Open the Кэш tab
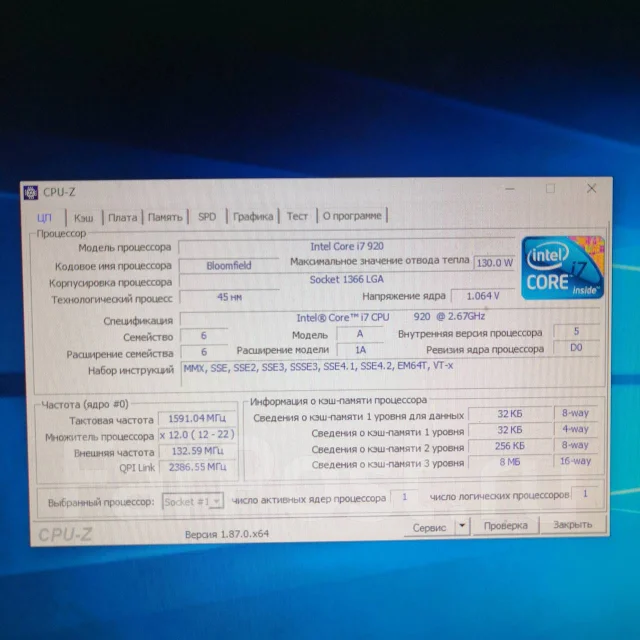The width and height of the screenshot is (640, 640). (x=84, y=218)
